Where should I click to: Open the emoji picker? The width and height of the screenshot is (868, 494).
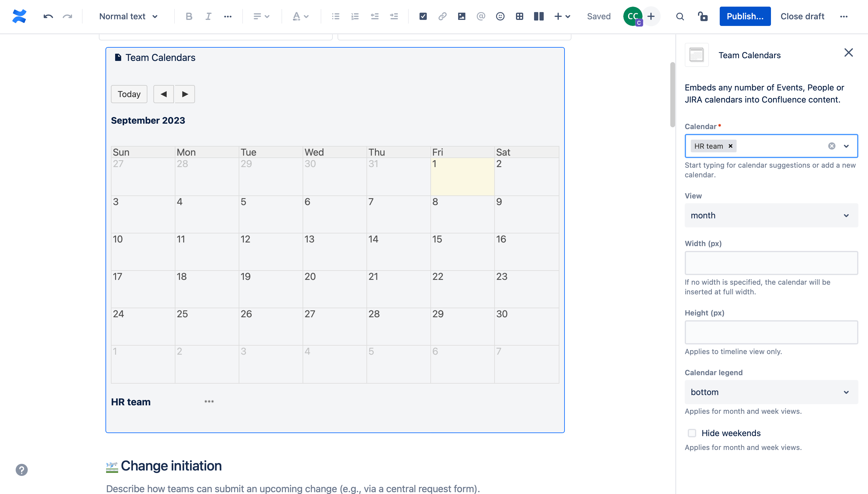tap(500, 16)
